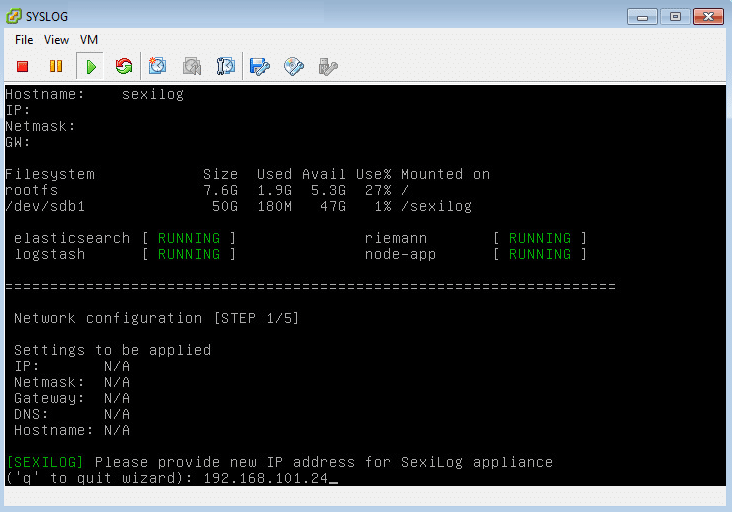
Task: Click the red Power Off stop icon
Action: click(x=22, y=67)
